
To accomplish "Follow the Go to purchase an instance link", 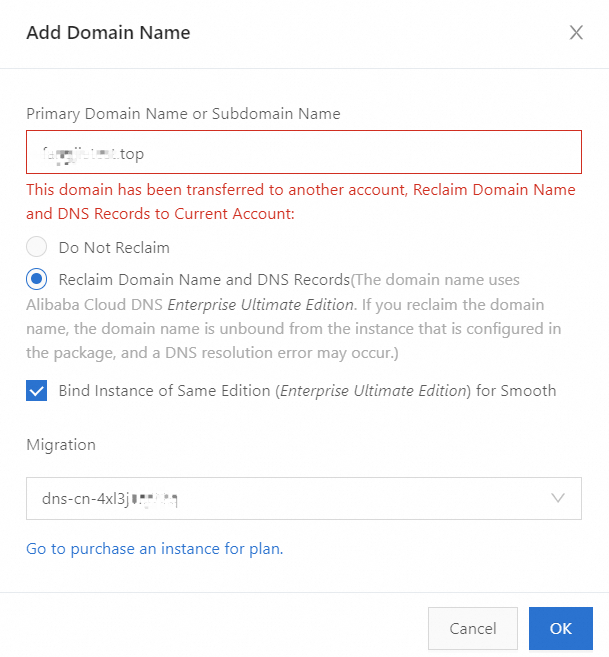I will (153, 548).
